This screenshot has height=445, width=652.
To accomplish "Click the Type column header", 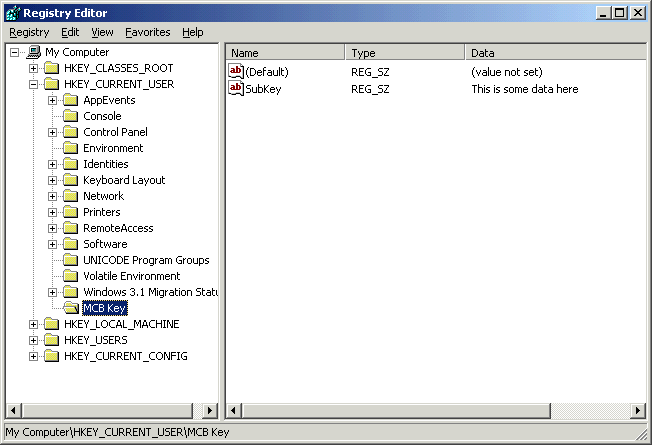I will [405, 53].
